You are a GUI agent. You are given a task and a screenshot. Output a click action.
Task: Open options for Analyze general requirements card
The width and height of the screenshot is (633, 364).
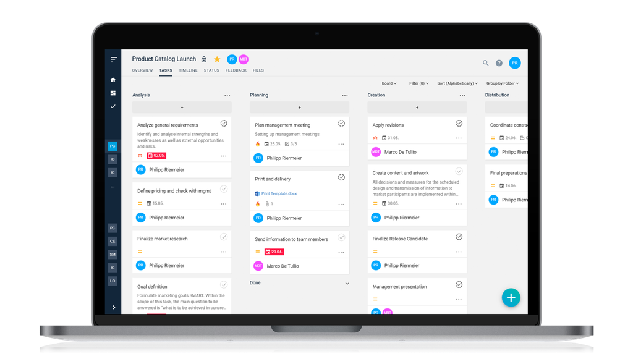pyautogui.click(x=224, y=156)
